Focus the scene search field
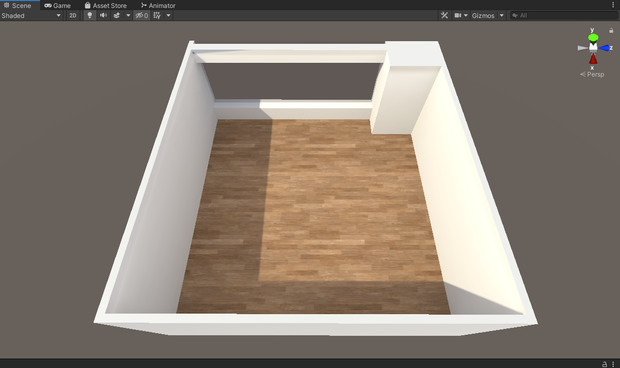 point(563,15)
